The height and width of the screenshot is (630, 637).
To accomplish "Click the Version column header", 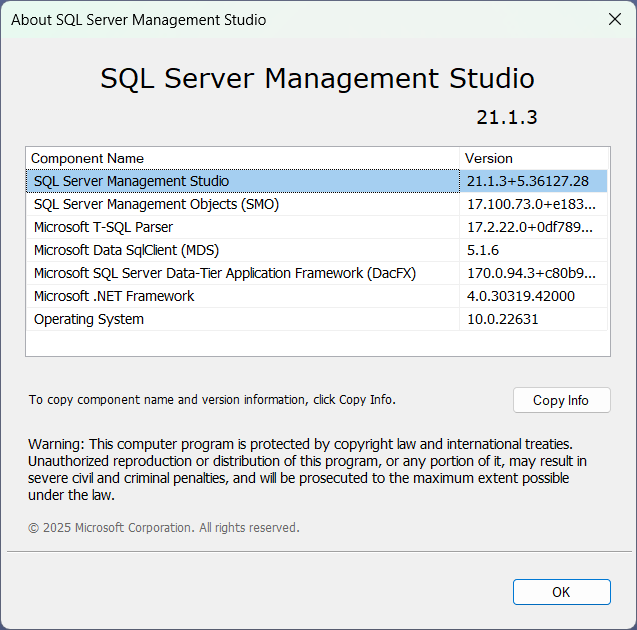I will pos(534,158).
